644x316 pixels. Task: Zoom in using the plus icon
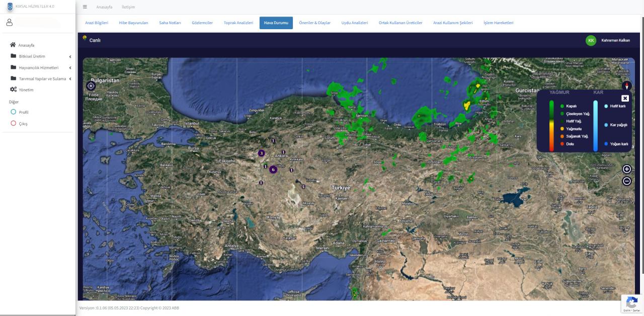pyautogui.click(x=626, y=170)
